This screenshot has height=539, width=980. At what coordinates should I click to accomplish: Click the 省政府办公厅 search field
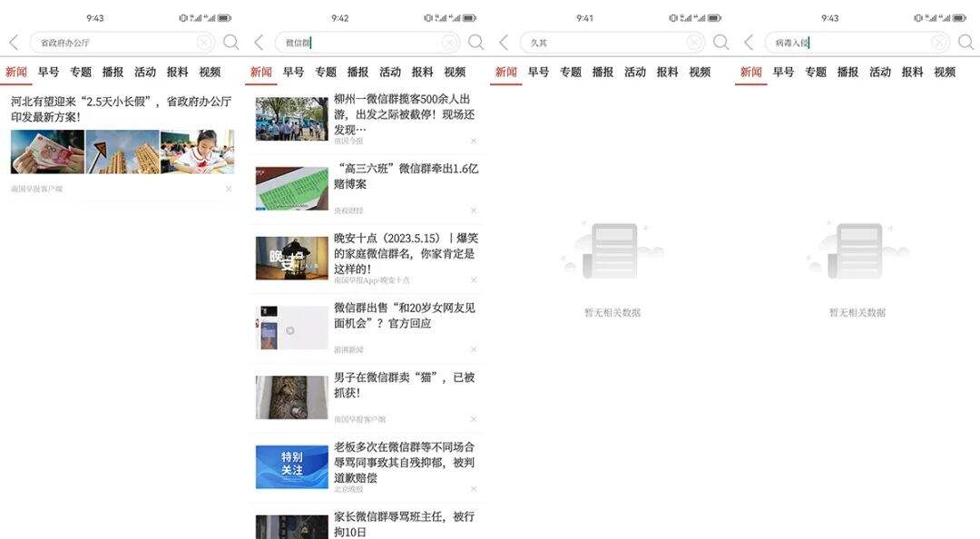click(122, 43)
